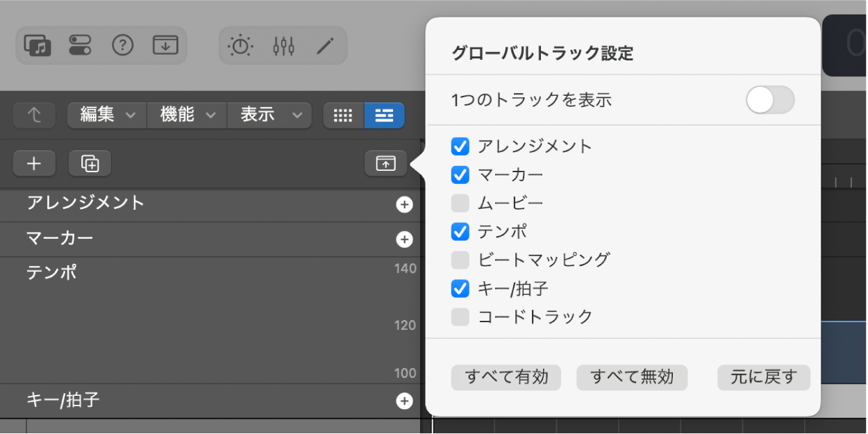Image resolution: width=868 pixels, height=434 pixels.
Task: Switch to the grid view tab
Action: click(x=343, y=115)
